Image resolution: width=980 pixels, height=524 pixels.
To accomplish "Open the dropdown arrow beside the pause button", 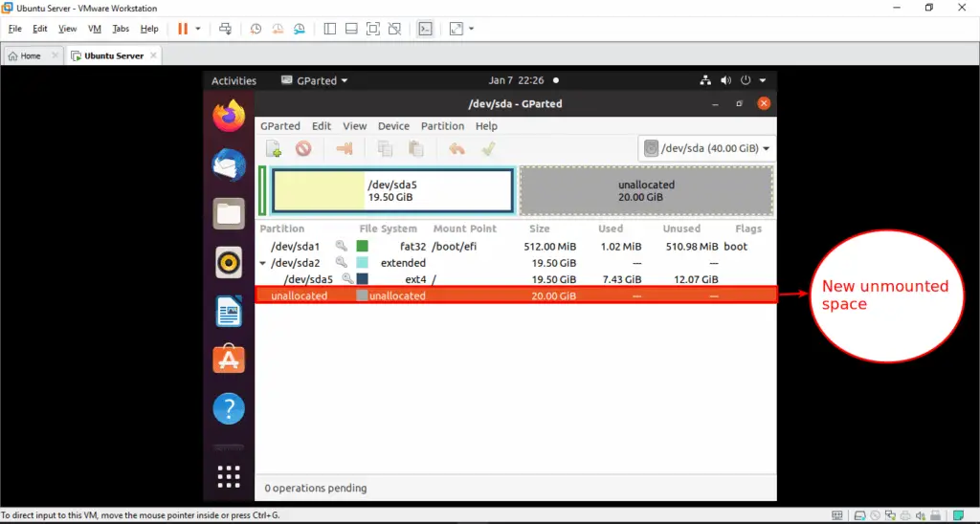I will click(x=198, y=29).
